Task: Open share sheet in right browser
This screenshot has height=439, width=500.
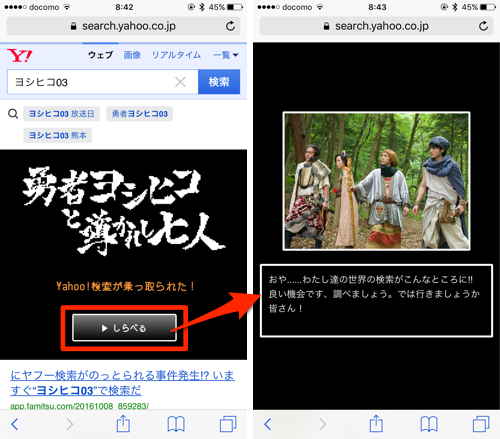Action: click(x=376, y=424)
